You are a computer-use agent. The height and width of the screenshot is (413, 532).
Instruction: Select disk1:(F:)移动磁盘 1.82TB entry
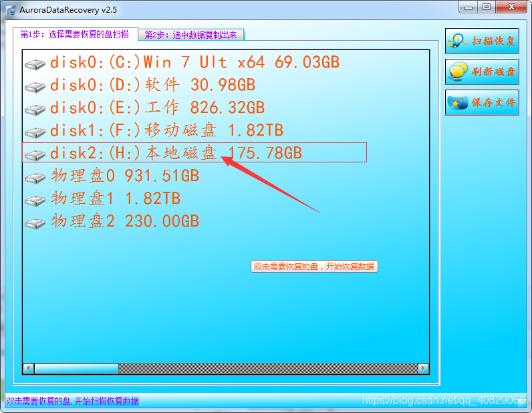click(x=166, y=130)
